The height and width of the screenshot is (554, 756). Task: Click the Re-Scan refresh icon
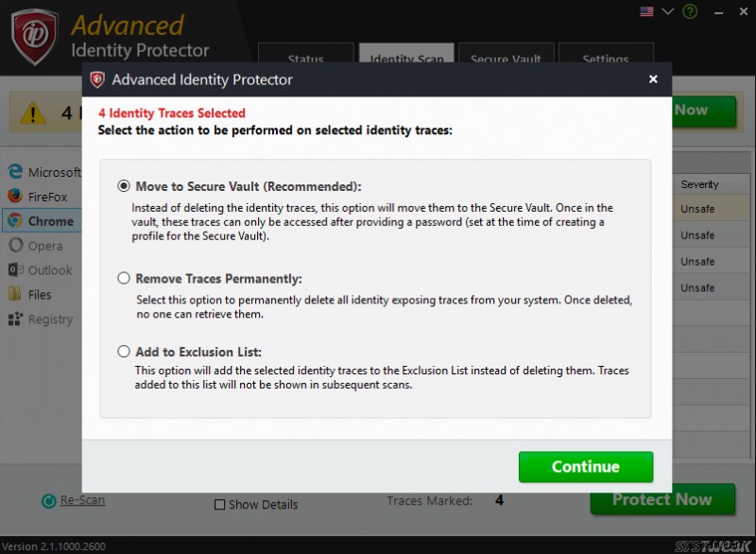pyautogui.click(x=49, y=501)
